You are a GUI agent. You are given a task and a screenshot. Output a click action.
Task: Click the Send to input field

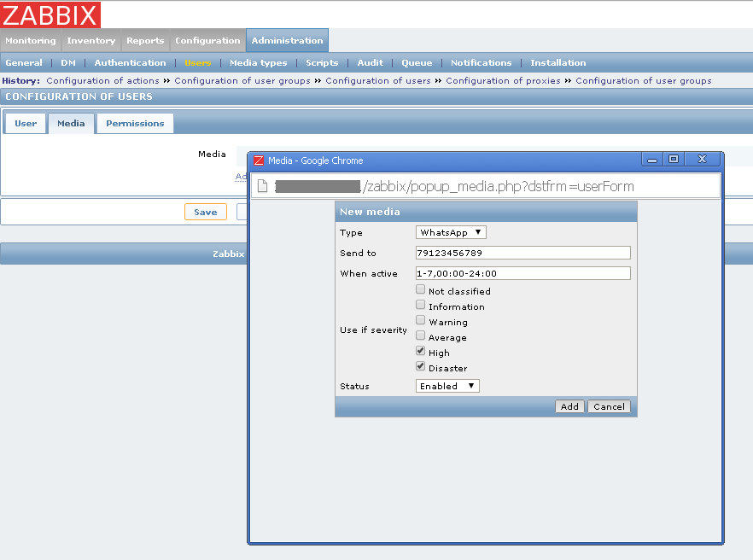tap(523, 253)
